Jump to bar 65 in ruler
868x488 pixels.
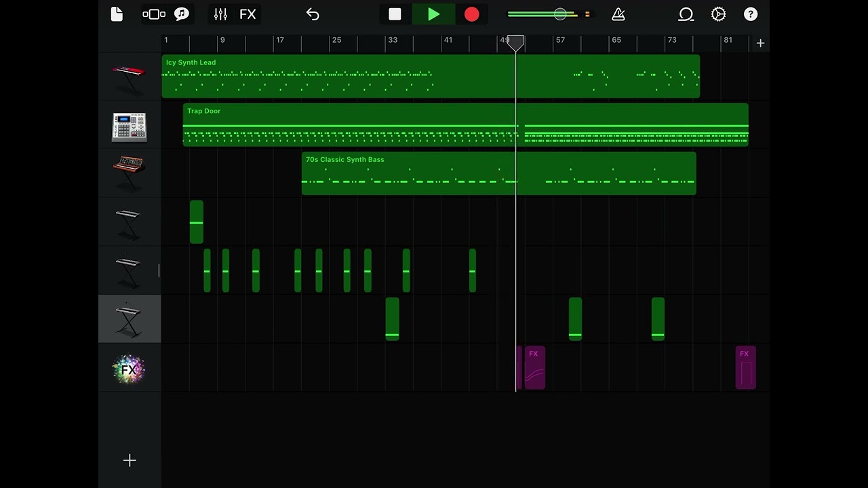616,40
